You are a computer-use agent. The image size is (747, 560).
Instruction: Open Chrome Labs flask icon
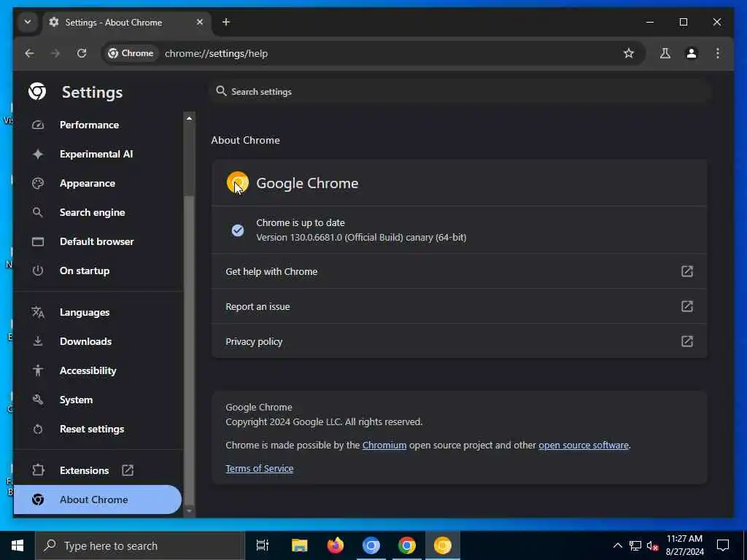coord(665,53)
